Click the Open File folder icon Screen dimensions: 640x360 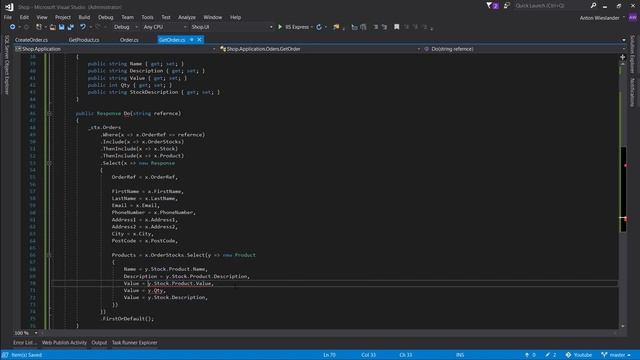point(53,27)
